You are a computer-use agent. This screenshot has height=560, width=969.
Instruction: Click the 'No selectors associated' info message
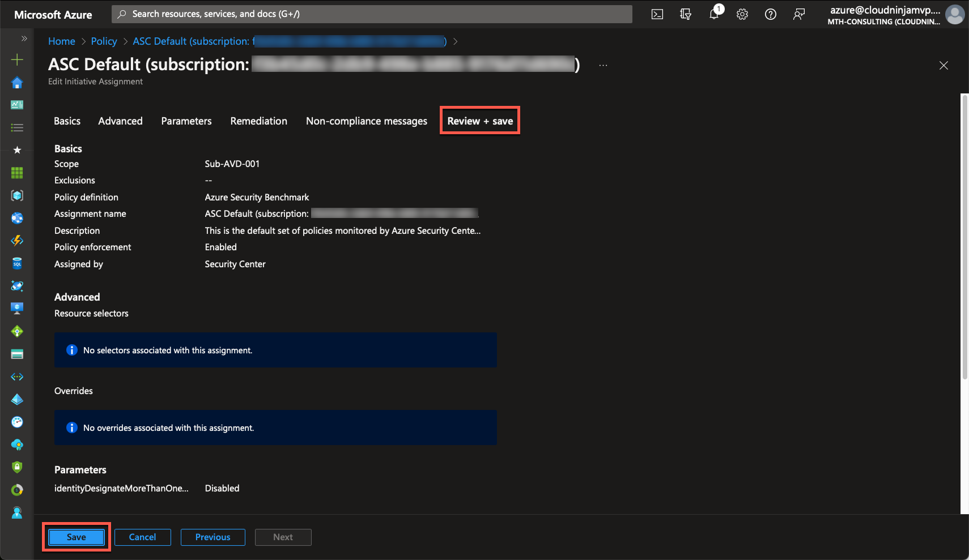pyautogui.click(x=275, y=350)
